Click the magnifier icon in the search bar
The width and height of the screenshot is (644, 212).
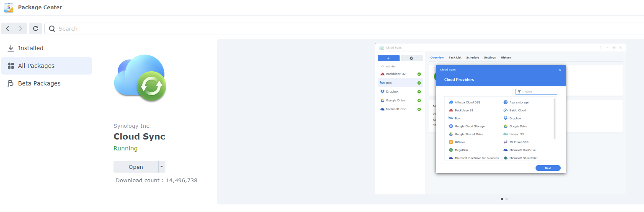point(52,28)
